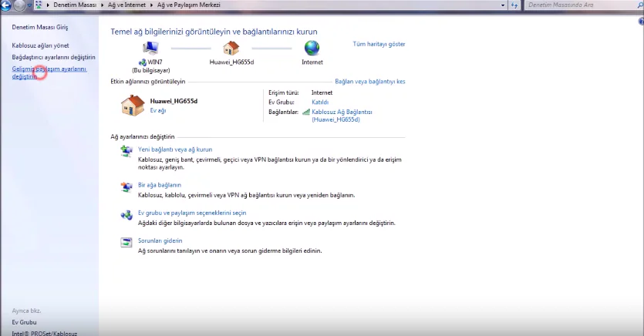The height and width of the screenshot is (336, 644).
Task: Click the Katıldı homegroup link
Action: (320, 102)
